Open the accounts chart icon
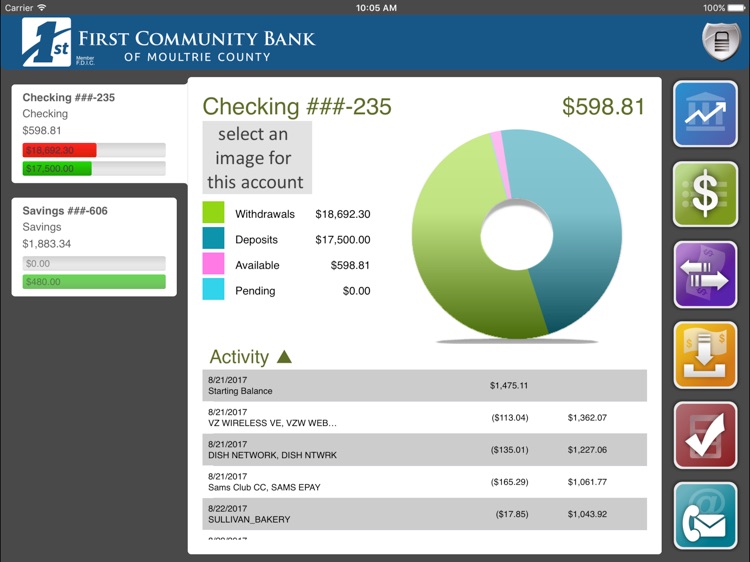This screenshot has width=750, height=562. (705, 114)
